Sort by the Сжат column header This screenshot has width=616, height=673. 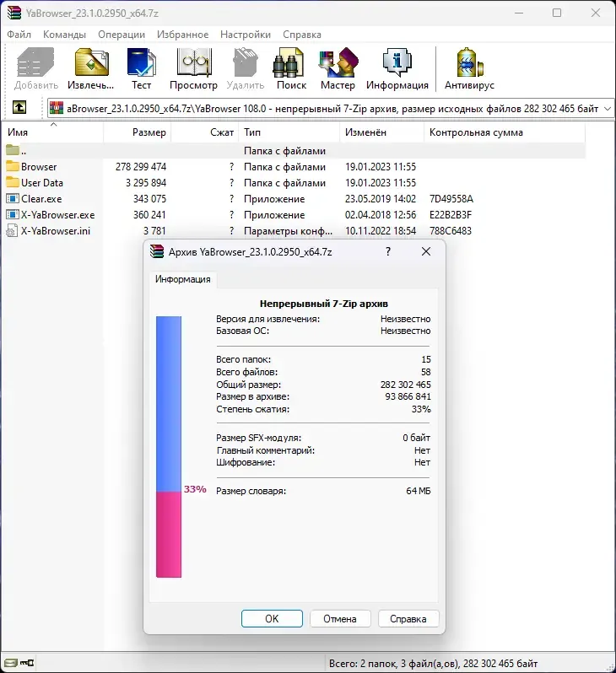[x=205, y=132]
